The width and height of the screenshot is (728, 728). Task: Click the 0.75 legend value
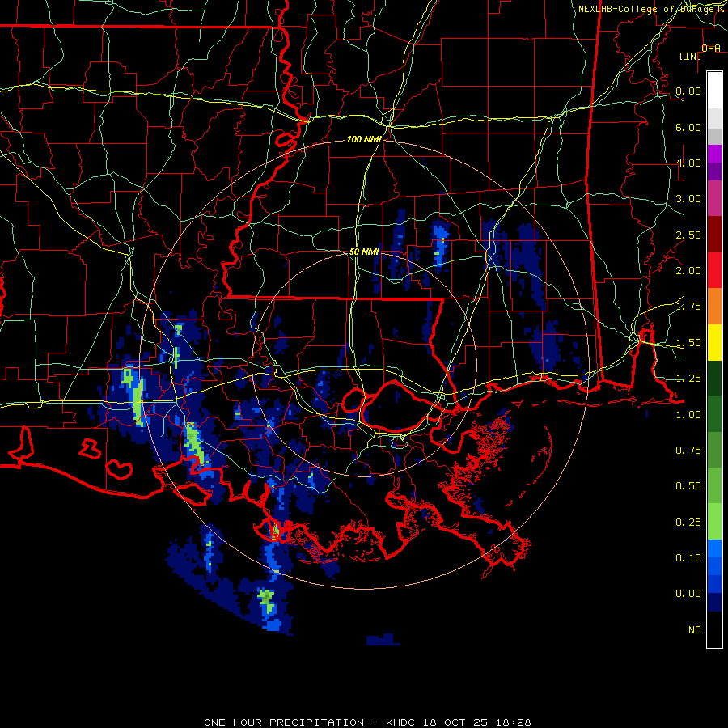coord(688,451)
